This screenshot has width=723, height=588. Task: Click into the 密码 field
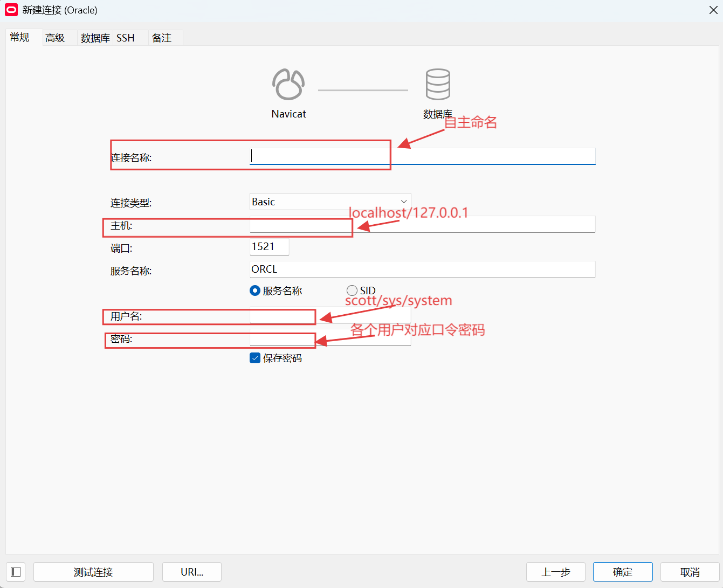click(330, 338)
